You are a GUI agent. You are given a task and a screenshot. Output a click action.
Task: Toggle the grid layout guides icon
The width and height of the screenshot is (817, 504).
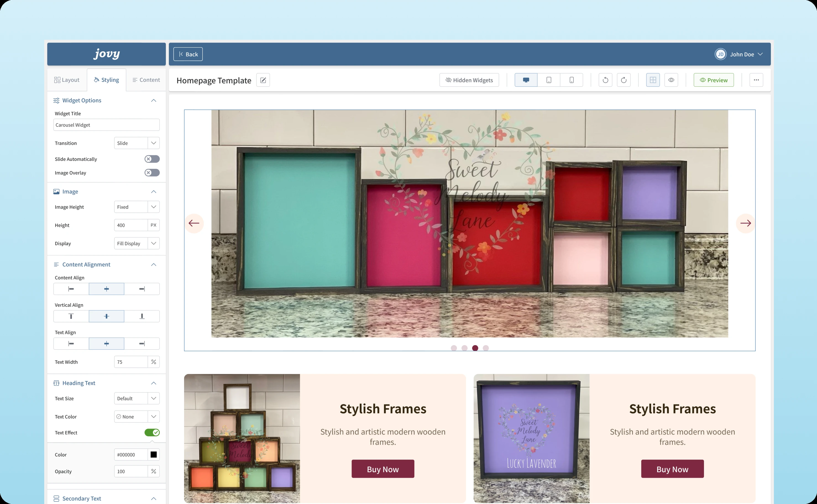pyautogui.click(x=653, y=80)
